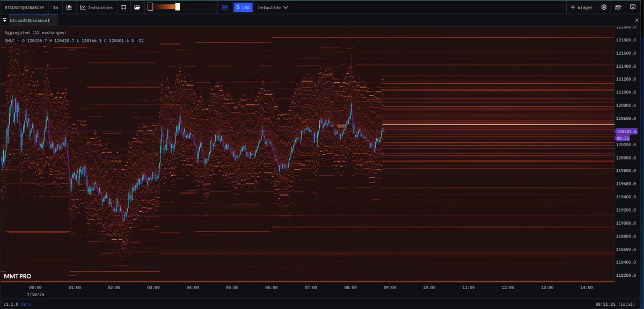Click the 119000.0 price axis label
Viewport: 644px width, 309px height.
click(x=626, y=224)
